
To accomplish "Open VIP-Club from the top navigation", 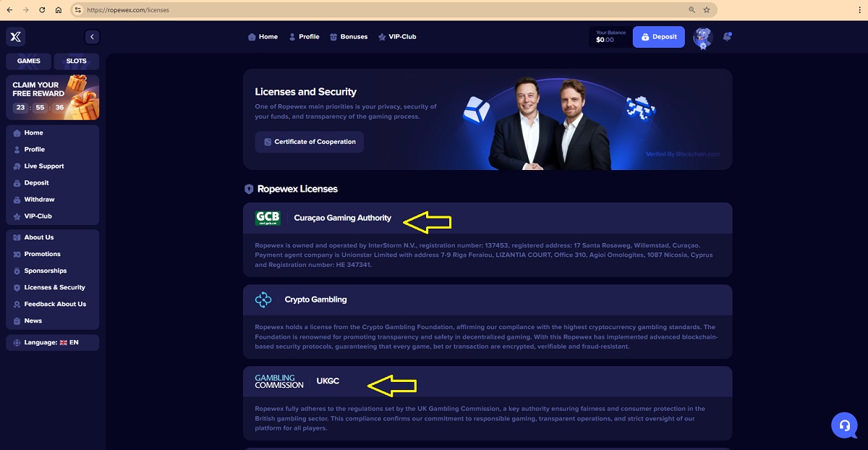I will click(x=397, y=37).
